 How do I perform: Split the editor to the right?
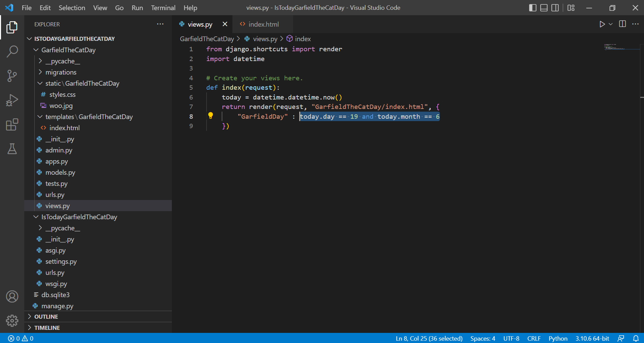622,24
